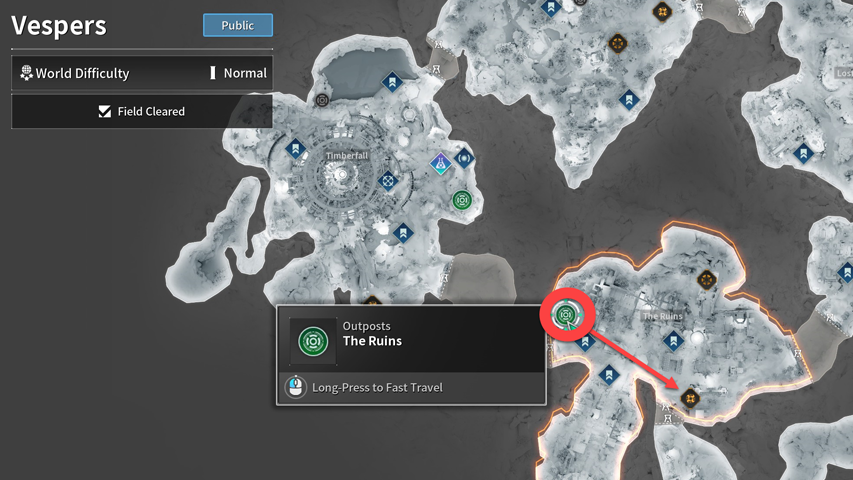Viewport: 853px width, 480px height.
Task: Click the Timberfall map label
Action: [347, 156]
